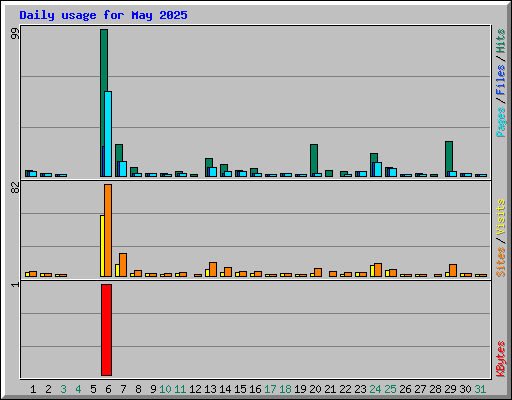
Task: Click the green 'Hits' legend label
Action: 500,41
